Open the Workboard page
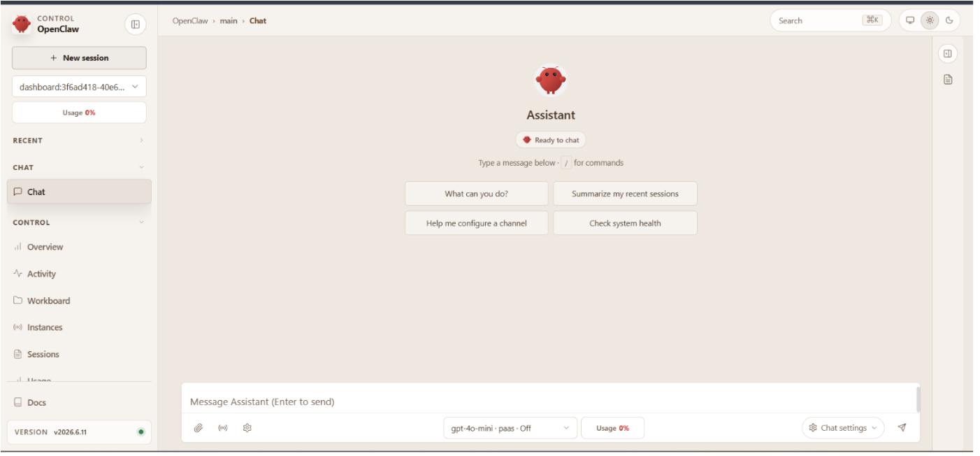 coord(79,301)
